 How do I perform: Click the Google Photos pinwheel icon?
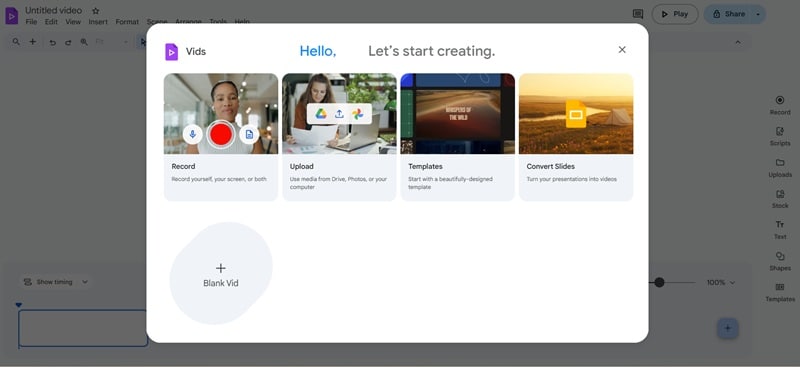point(358,114)
